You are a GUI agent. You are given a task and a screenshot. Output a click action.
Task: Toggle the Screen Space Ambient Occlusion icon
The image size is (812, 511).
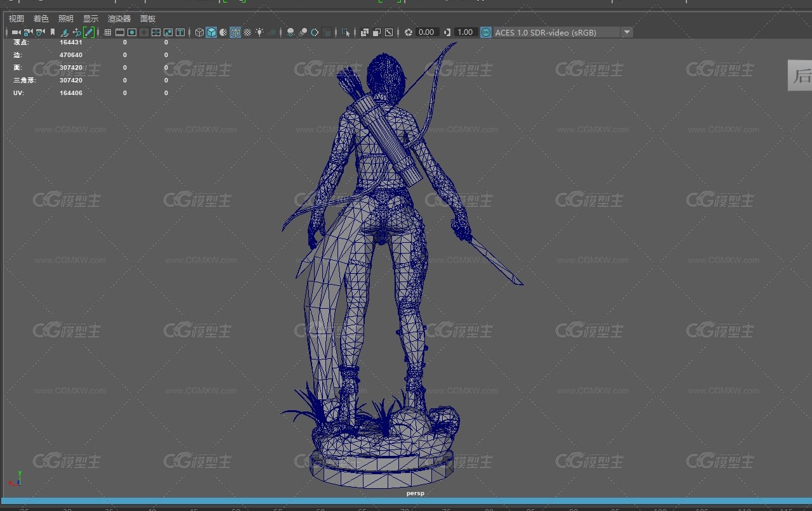[290, 32]
